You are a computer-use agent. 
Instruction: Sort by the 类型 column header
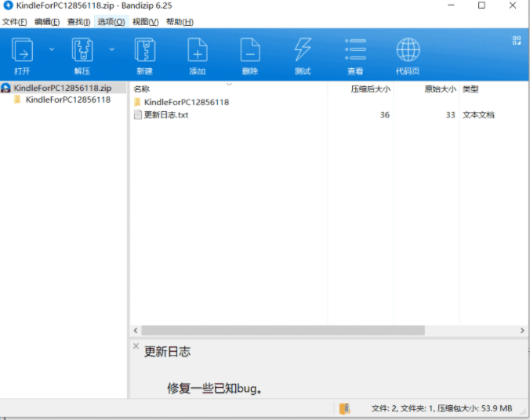tap(493, 89)
